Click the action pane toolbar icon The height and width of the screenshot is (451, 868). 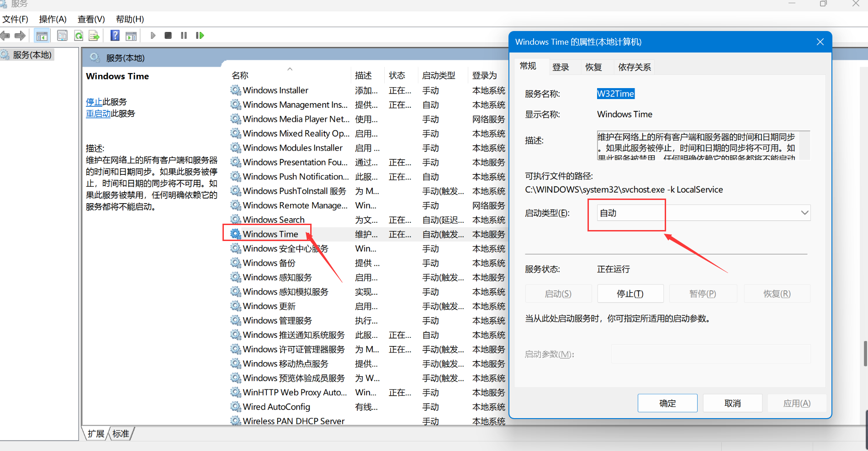click(131, 36)
